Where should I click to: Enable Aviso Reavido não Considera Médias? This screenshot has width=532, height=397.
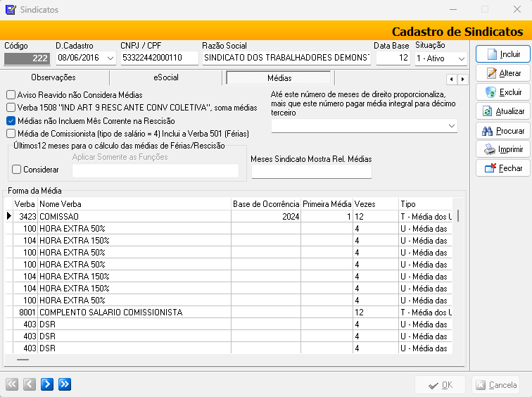coord(11,94)
